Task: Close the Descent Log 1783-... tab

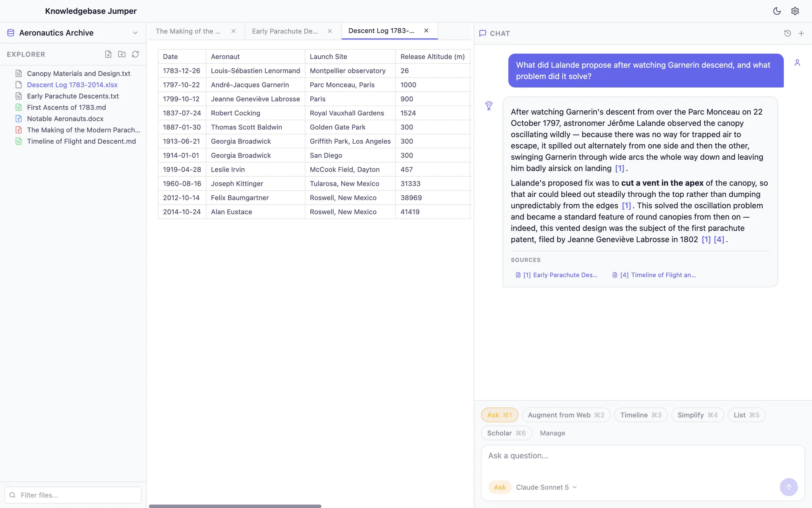Action: point(426,31)
